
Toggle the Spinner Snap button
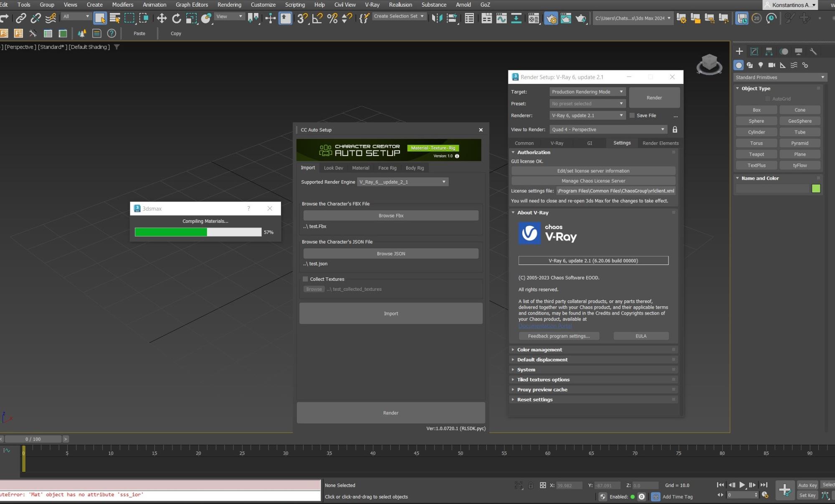(x=347, y=18)
